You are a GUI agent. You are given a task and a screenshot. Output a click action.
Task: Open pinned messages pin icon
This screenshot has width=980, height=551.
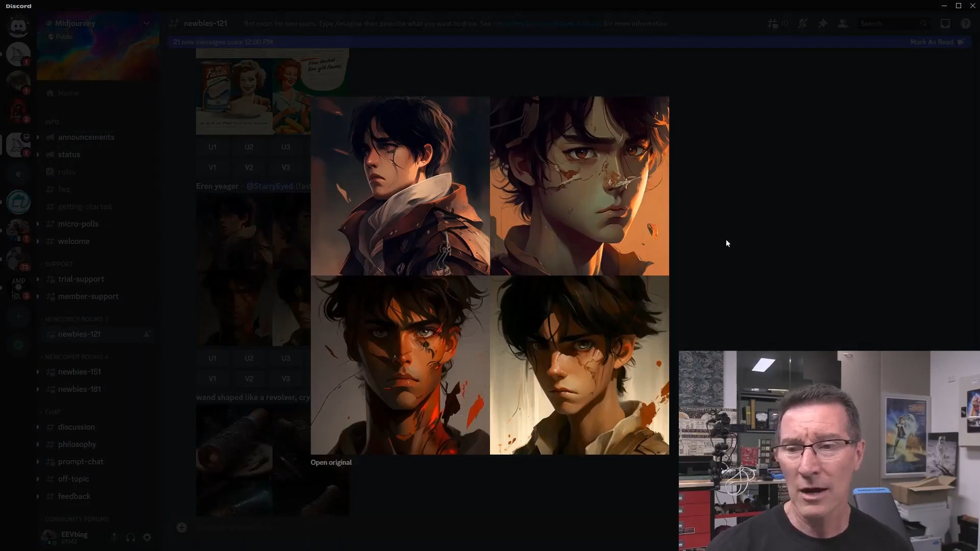click(823, 23)
